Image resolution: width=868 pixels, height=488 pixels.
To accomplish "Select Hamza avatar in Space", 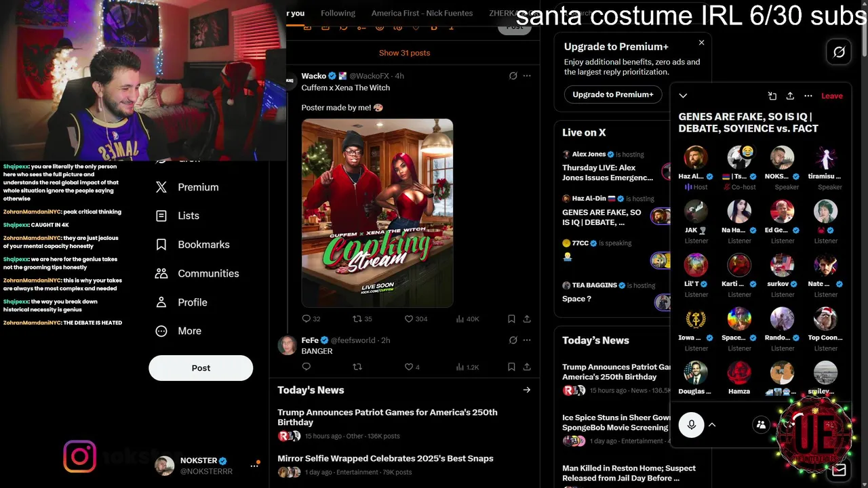I will [x=739, y=373].
